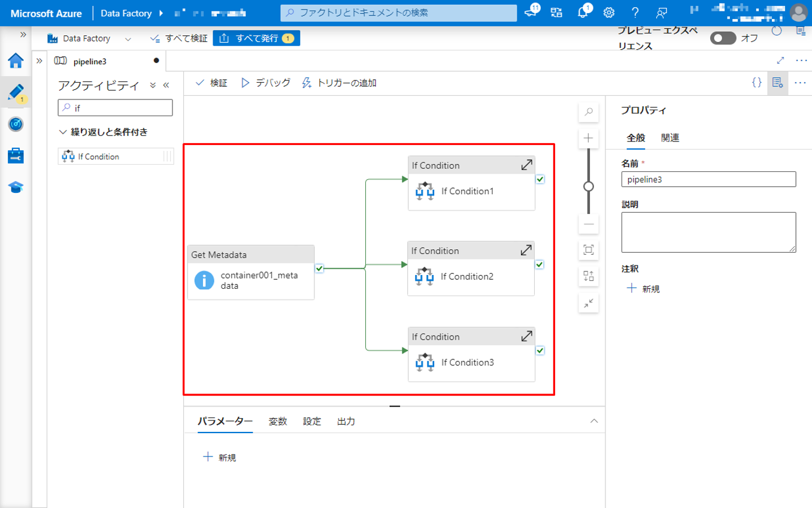Toggle the preview experience switch
Screen dimensions: 812x508
[723, 38]
